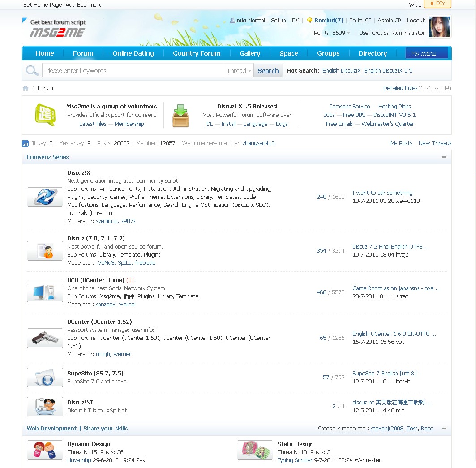Click the Logout link
The width and height of the screenshot is (476, 468).
tap(416, 20)
